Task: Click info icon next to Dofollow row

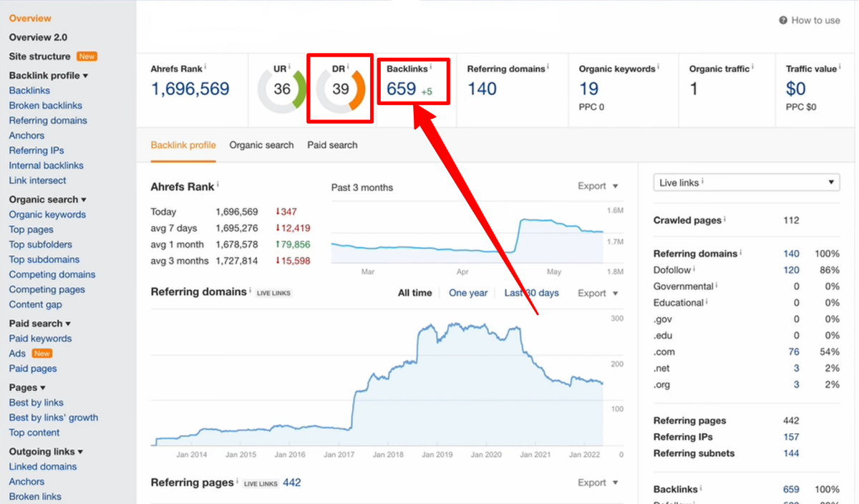Action: (694, 268)
